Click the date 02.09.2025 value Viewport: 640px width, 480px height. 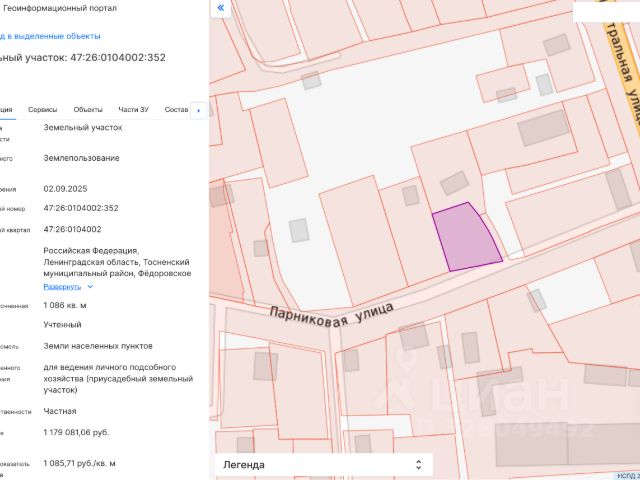tap(65, 189)
